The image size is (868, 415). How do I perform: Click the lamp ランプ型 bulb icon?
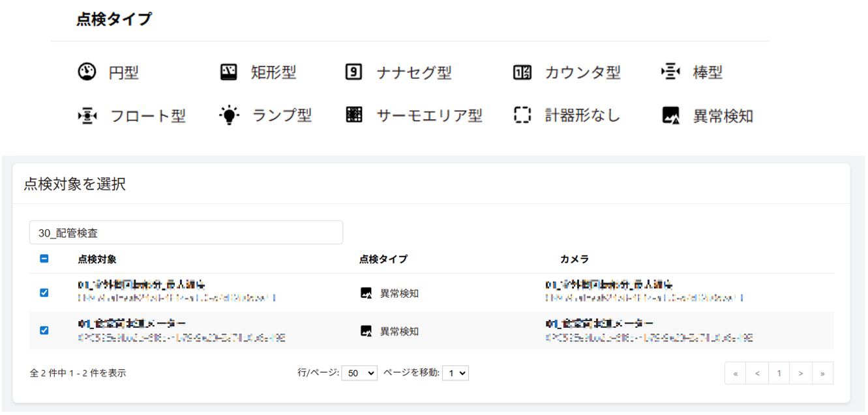point(229,115)
